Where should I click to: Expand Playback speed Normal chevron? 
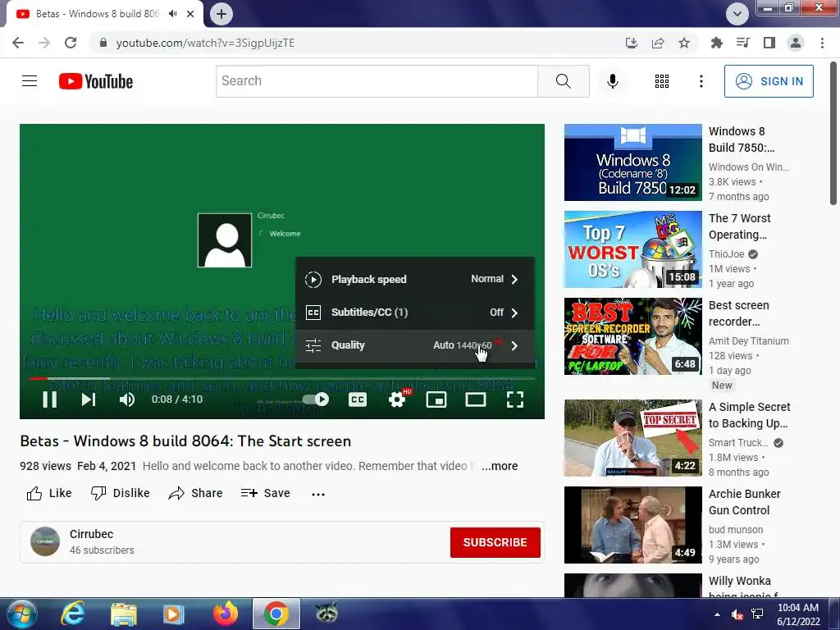click(514, 279)
